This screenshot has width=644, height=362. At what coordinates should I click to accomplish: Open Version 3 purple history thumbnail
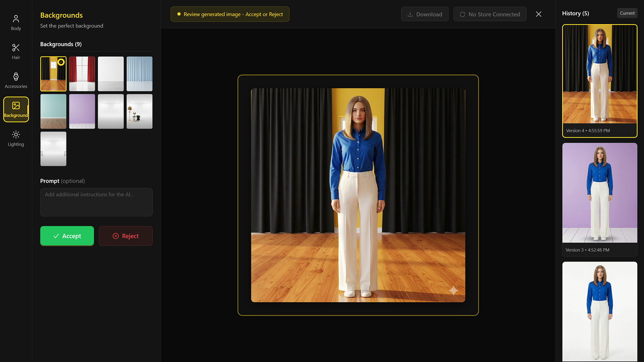click(x=599, y=193)
